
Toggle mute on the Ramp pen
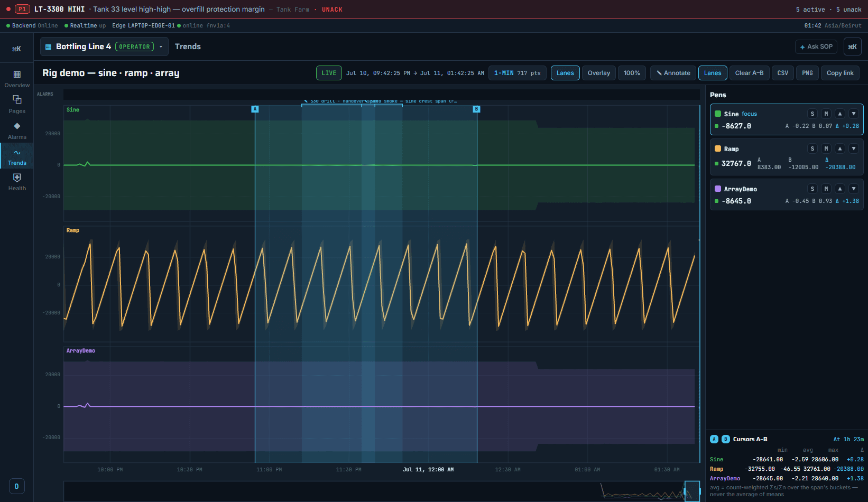click(826, 148)
